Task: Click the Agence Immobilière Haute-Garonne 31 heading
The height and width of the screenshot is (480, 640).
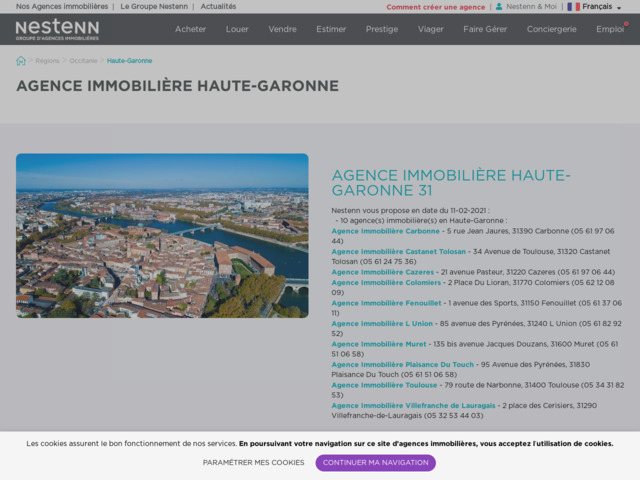Action: [x=451, y=183]
